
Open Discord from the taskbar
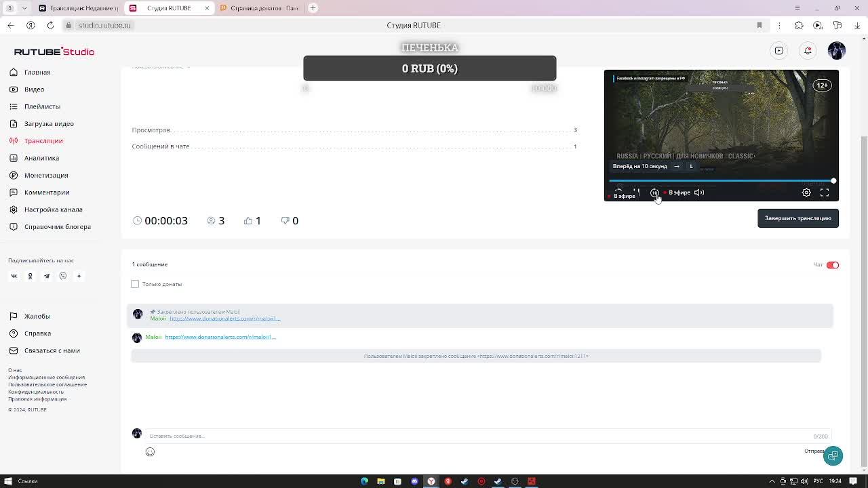click(414, 481)
